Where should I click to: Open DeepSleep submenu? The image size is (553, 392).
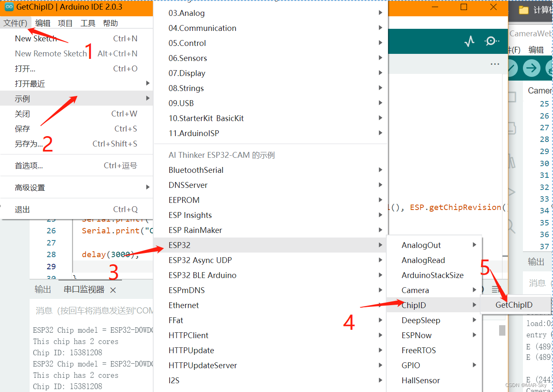[434, 320]
